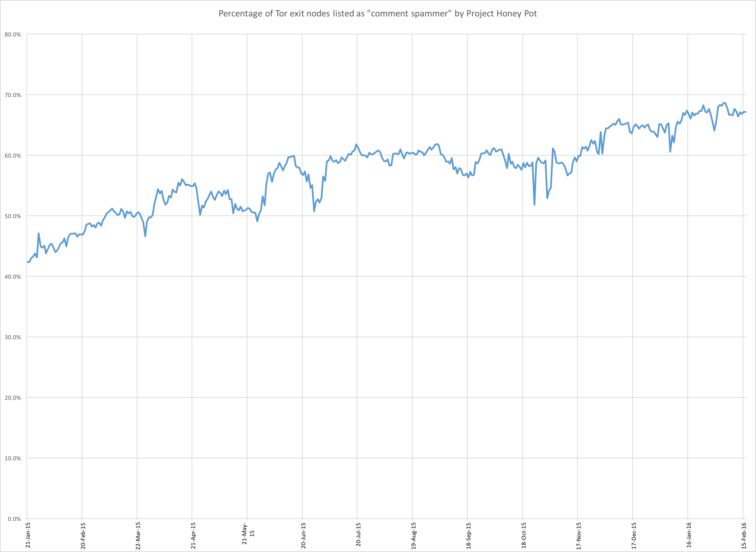
Task: Select the 17-Nov-15 date label
Action: click(x=579, y=536)
